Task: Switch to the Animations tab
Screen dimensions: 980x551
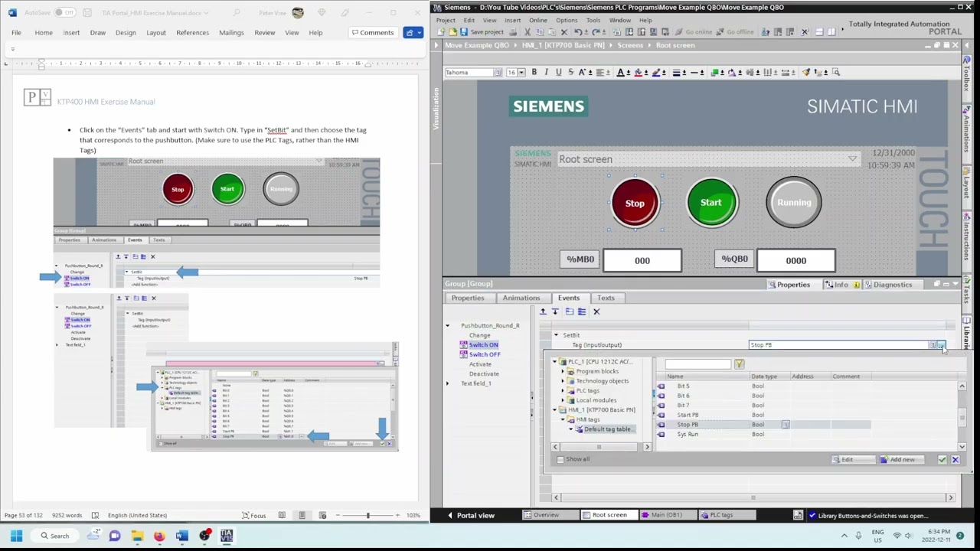Action: pyautogui.click(x=521, y=298)
